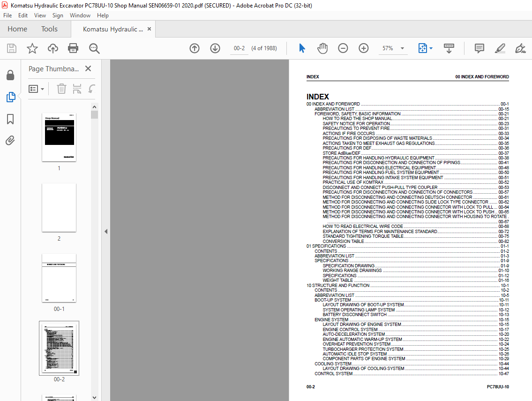
Task: Select page 00-2 index thumbnail
Action: [x=59, y=348]
